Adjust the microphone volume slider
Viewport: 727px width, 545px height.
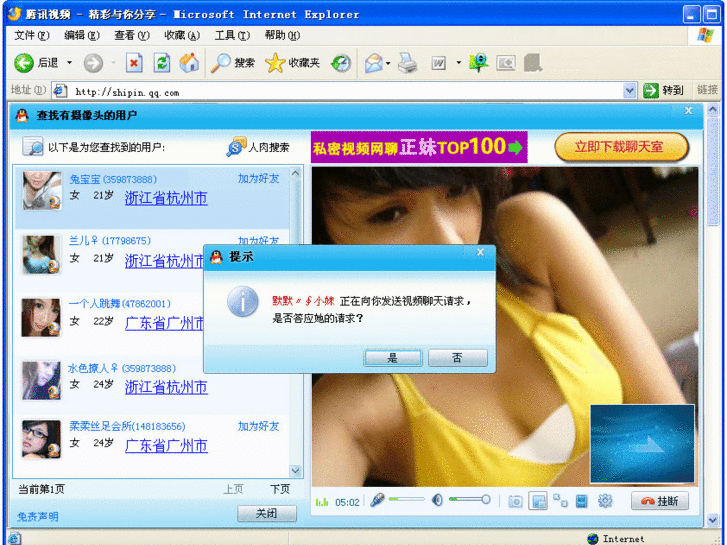tap(406, 499)
